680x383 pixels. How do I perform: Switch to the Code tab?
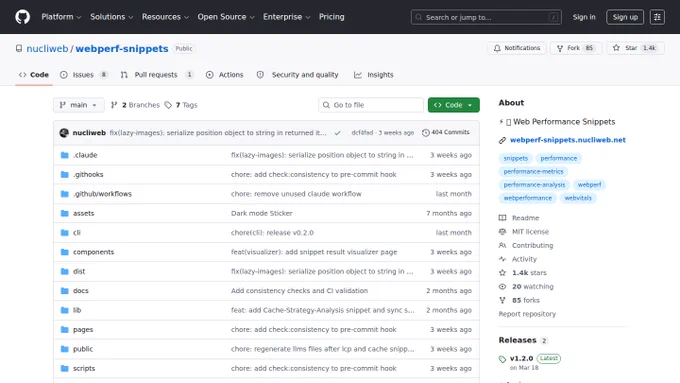tap(34, 75)
